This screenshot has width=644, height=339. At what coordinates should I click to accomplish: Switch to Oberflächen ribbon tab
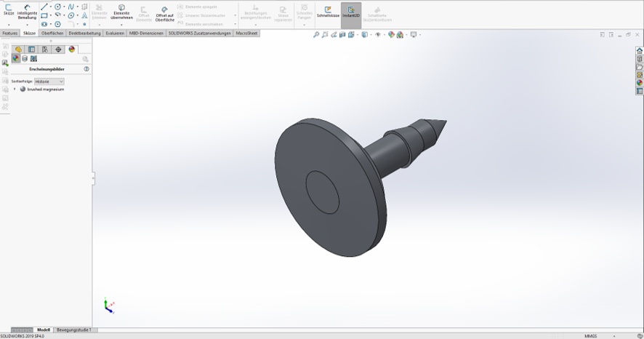point(52,33)
